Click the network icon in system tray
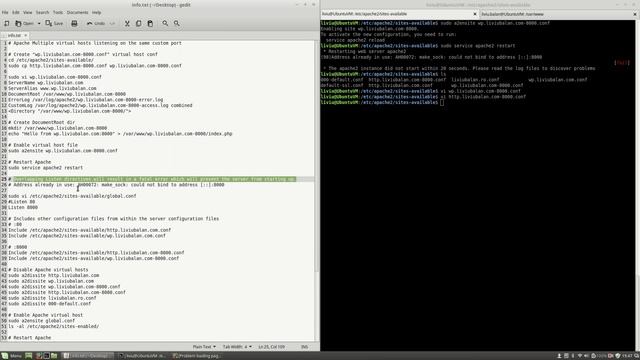 [x=580, y=356]
